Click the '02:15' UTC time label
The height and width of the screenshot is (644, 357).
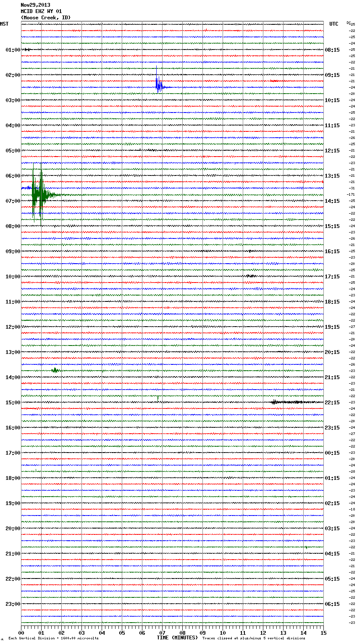(x=332, y=503)
